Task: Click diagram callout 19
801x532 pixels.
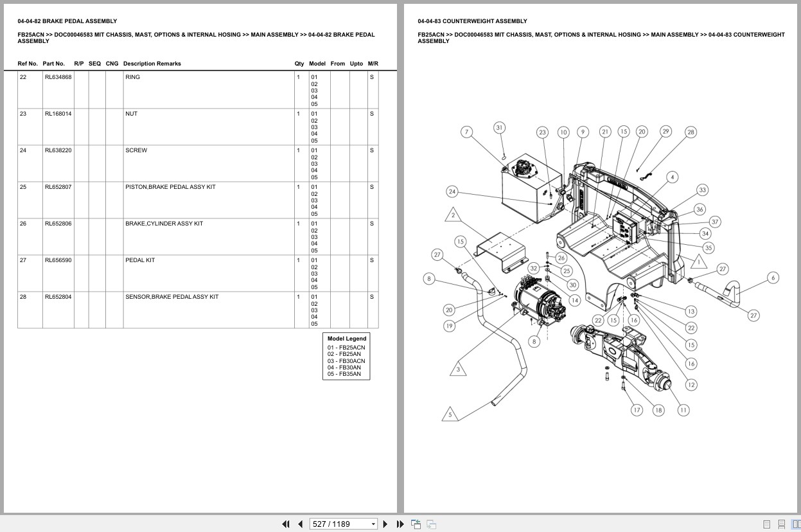Action: 449,326
